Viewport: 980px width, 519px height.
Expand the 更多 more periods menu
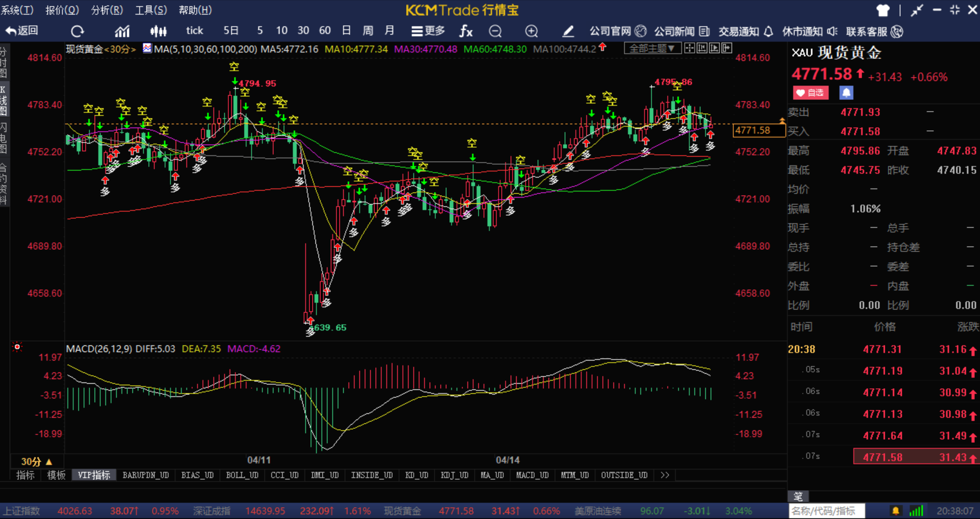pos(428,31)
